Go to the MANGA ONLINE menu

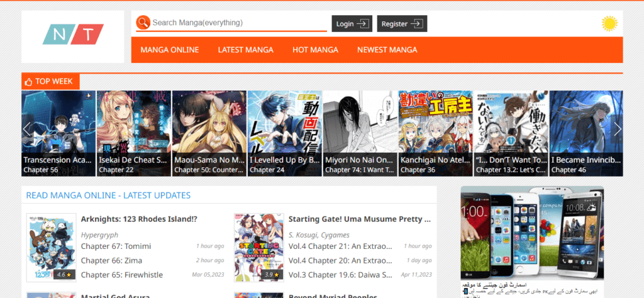pos(170,50)
